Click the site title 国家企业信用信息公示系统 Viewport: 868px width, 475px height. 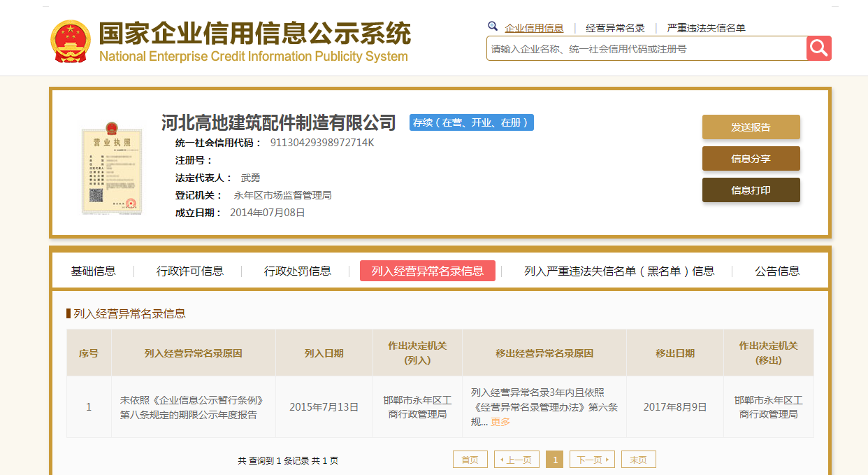[x=254, y=34]
